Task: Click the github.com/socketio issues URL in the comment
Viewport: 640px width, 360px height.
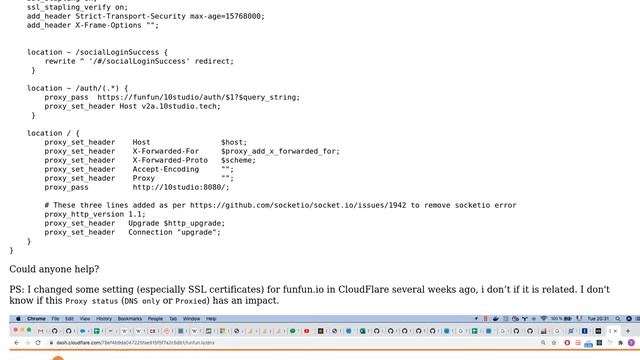Action: (298, 205)
